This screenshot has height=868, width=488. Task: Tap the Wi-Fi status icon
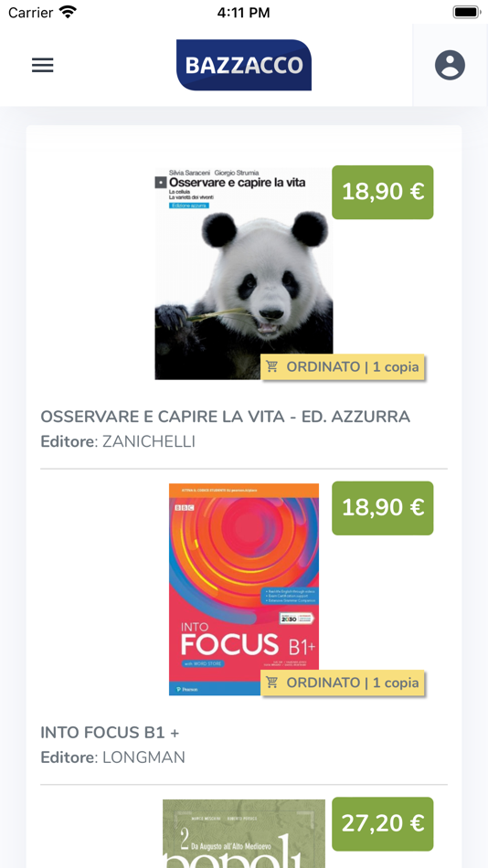(68, 12)
